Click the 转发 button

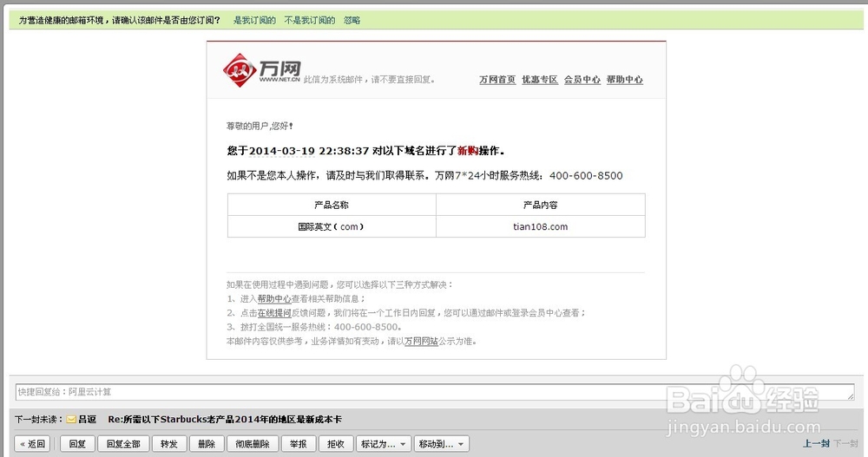[169, 444]
